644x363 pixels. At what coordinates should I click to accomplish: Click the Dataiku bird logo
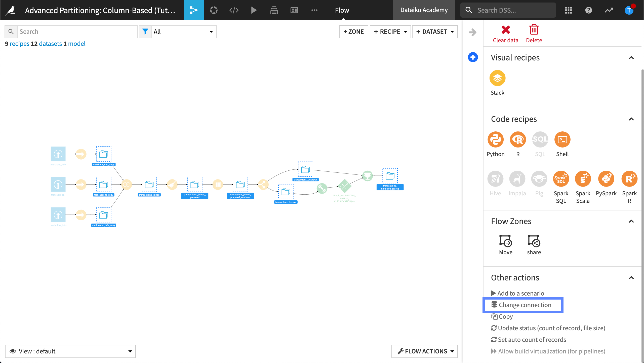tap(10, 10)
